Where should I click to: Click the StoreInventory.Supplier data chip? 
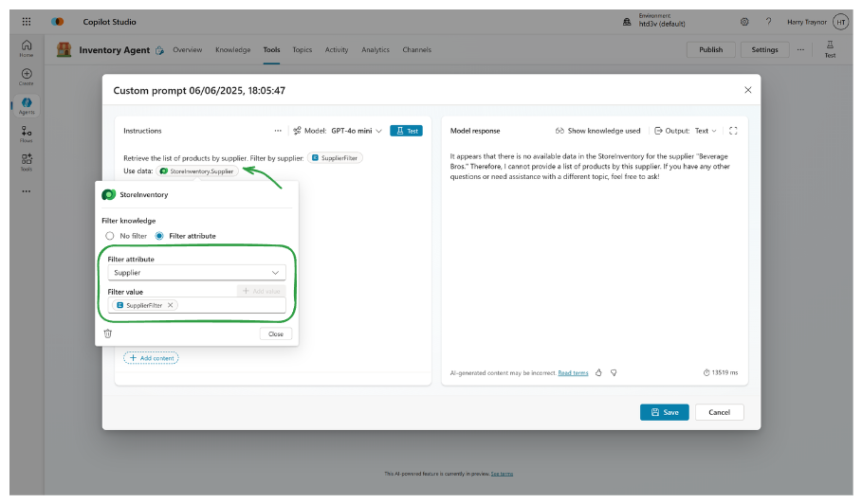[x=197, y=171]
